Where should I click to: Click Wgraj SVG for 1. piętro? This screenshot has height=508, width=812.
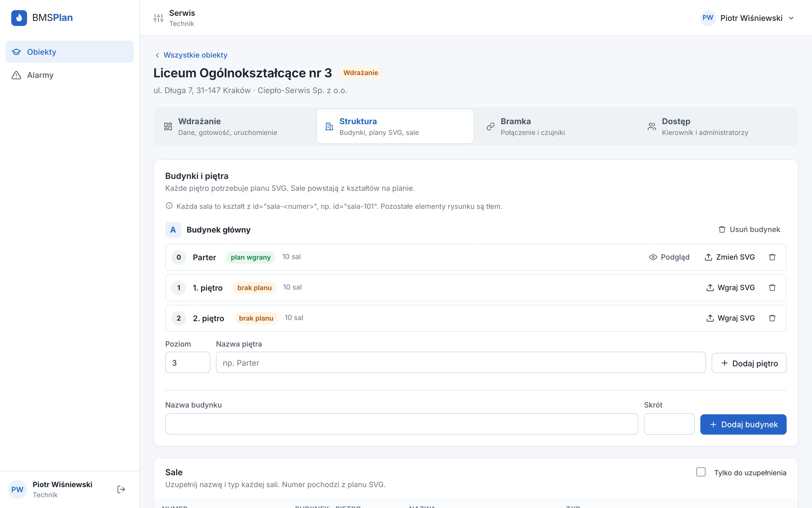coord(731,288)
